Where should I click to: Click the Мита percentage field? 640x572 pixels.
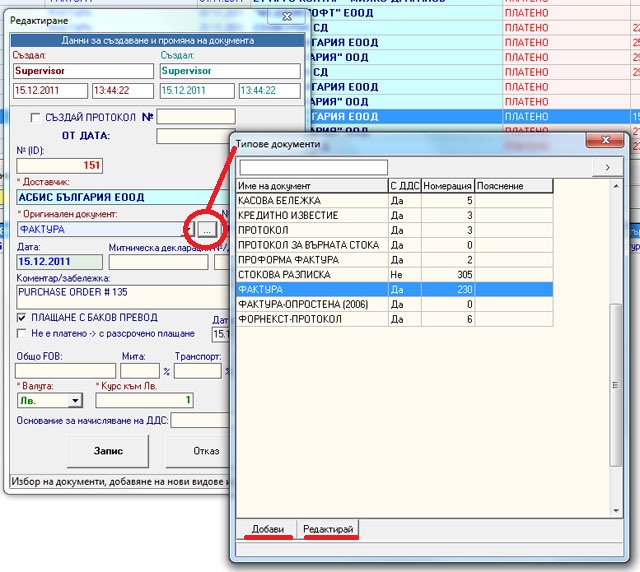click(140, 371)
